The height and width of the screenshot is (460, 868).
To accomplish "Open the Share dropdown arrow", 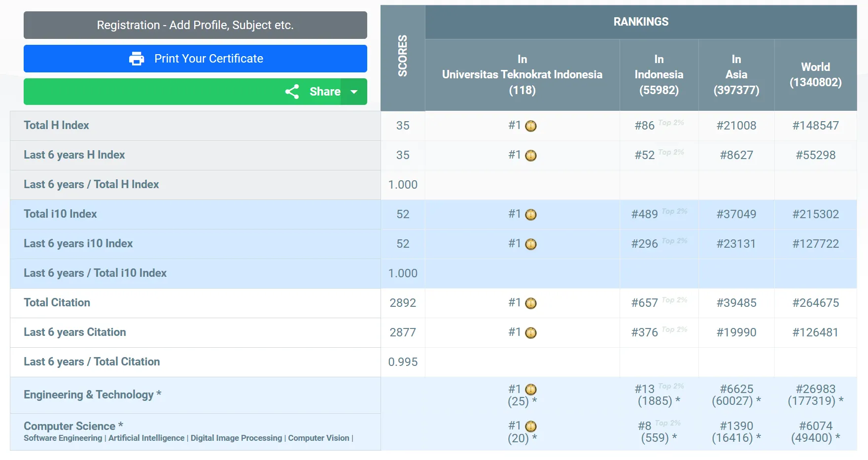I will coord(354,92).
